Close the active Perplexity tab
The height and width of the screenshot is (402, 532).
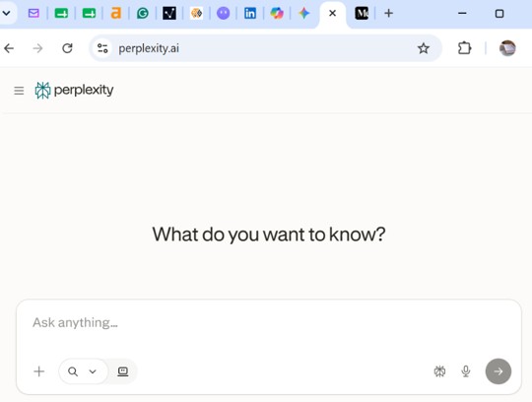pyautogui.click(x=333, y=13)
